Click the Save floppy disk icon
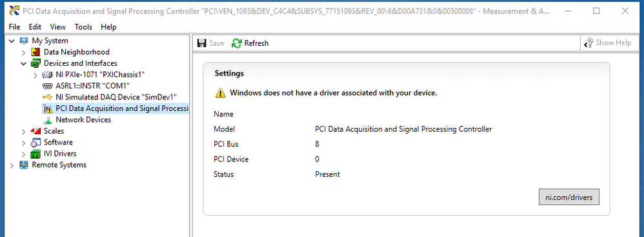 202,43
